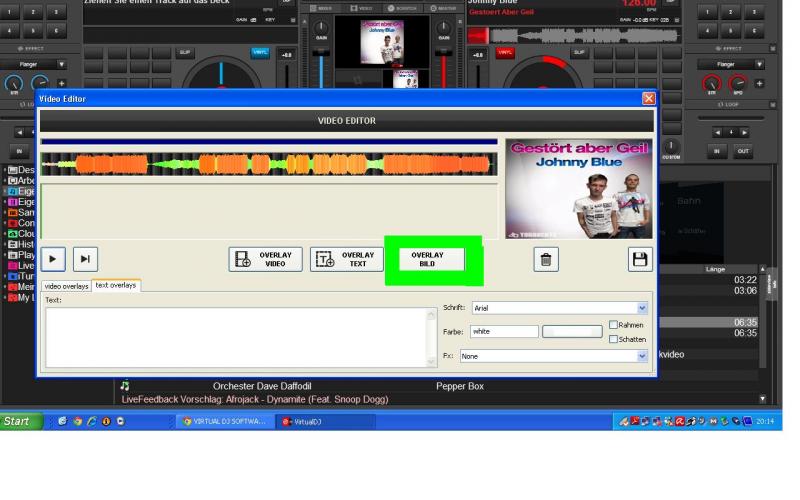
Task: Click the CUSTOM knob on right deck
Action: point(671,147)
